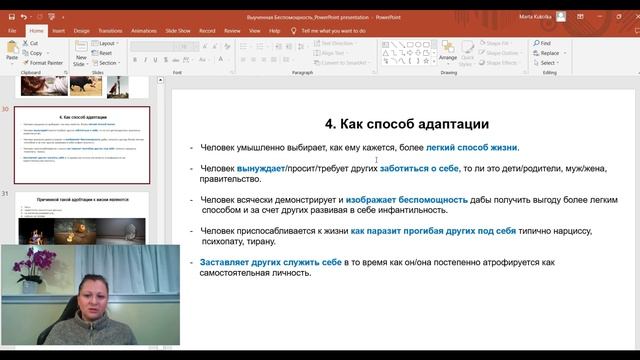Expand the Copy options arrow
This screenshot has height=360, width=640.
(x=48, y=53)
